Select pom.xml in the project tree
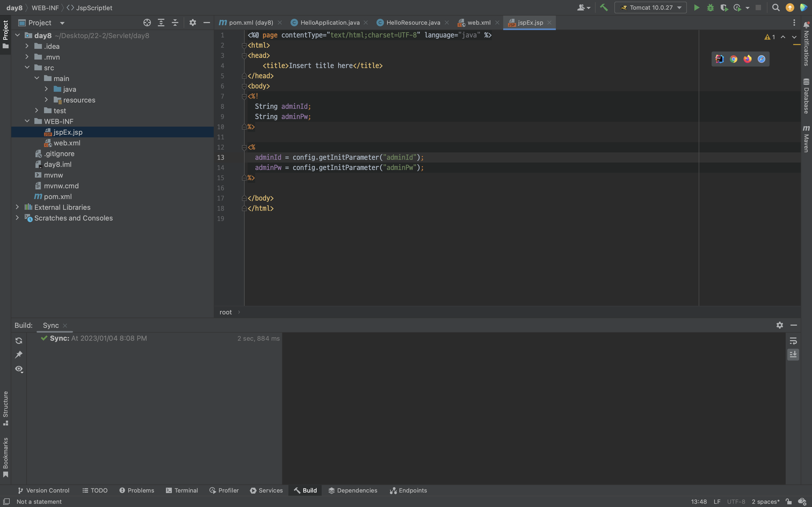Viewport: 812px width, 507px height. [x=58, y=196]
